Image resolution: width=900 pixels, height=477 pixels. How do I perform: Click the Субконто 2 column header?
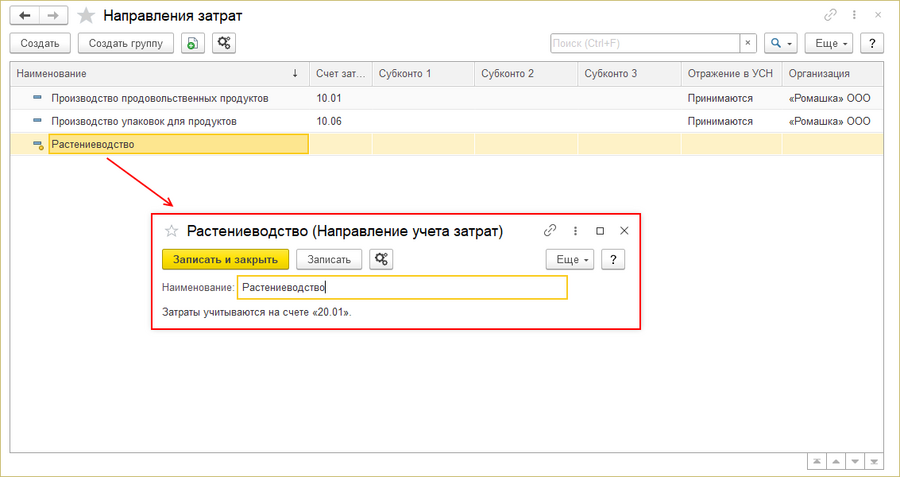[526, 73]
